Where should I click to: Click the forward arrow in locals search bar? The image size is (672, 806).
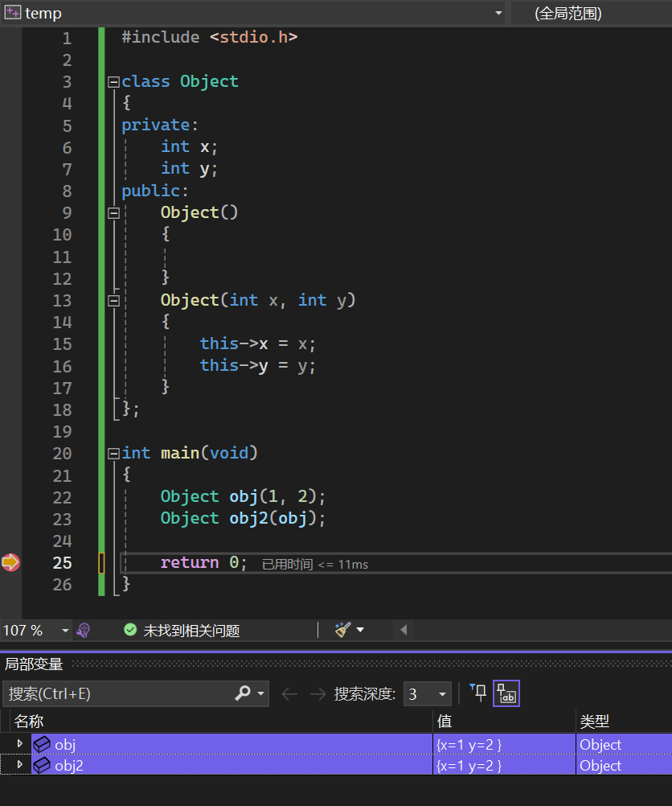tap(318, 693)
